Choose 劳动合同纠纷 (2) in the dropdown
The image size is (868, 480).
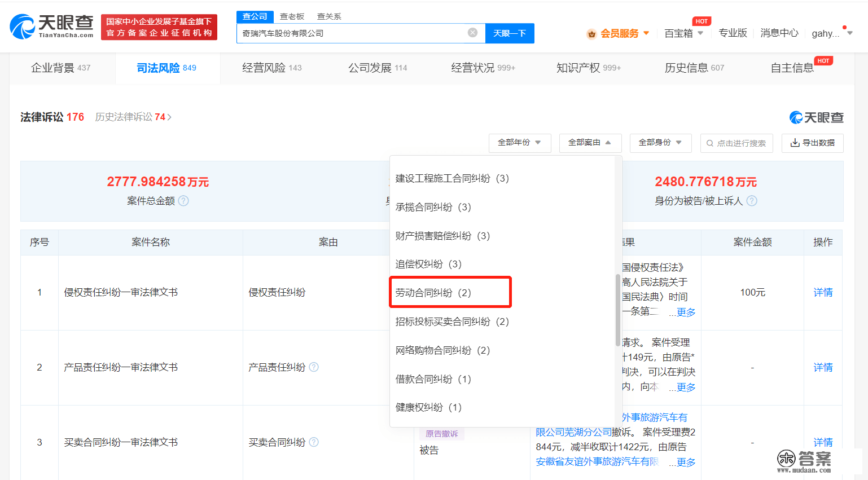(x=433, y=293)
